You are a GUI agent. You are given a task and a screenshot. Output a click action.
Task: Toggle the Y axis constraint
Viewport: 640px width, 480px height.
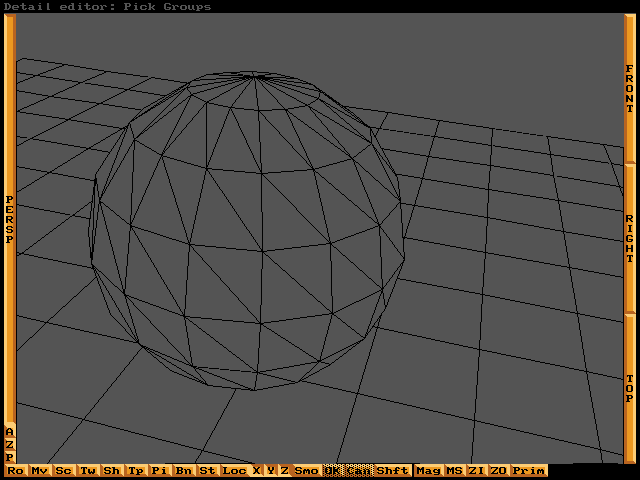[x=271, y=471]
